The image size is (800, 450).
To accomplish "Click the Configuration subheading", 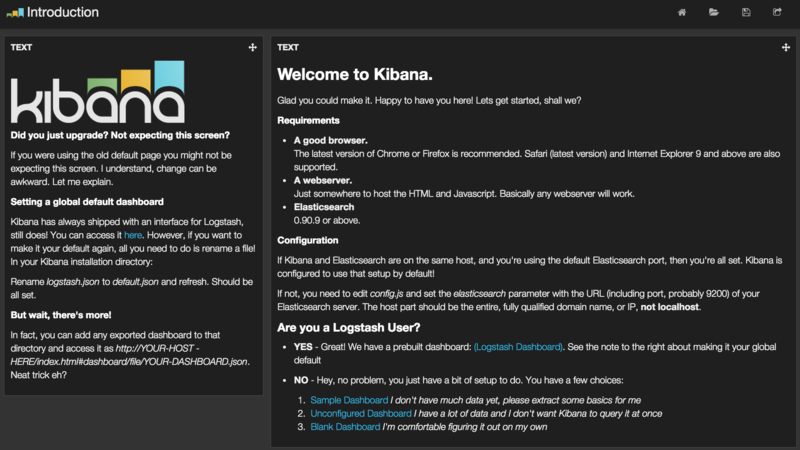I will point(308,240).
